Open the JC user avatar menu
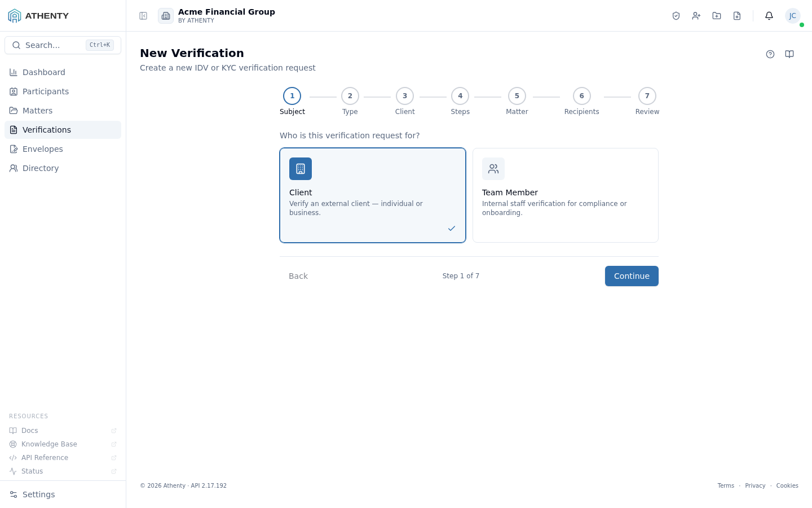812x508 pixels. coord(793,16)
